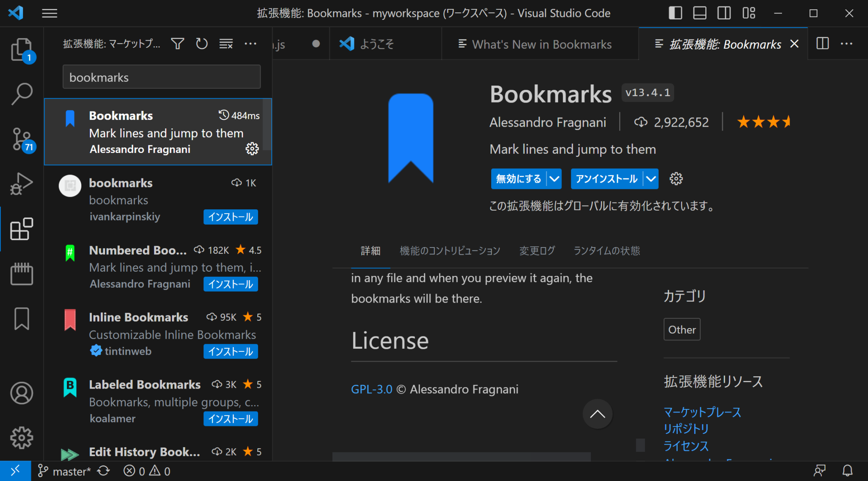The height and width of the screenshot is (481, 868).
Task: Refresh the extensions list
Action: click(202, 44)
